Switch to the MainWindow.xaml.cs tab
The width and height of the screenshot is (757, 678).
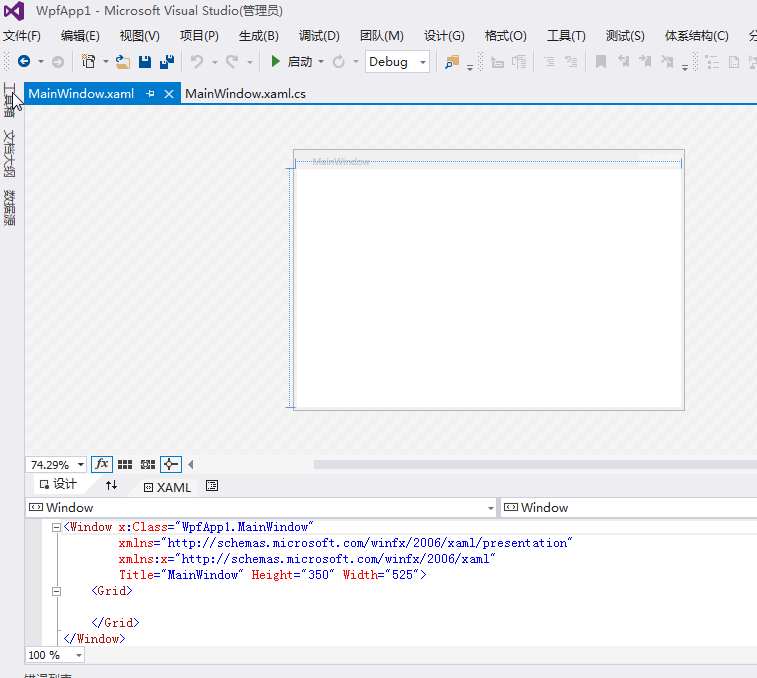coord(246,94)
